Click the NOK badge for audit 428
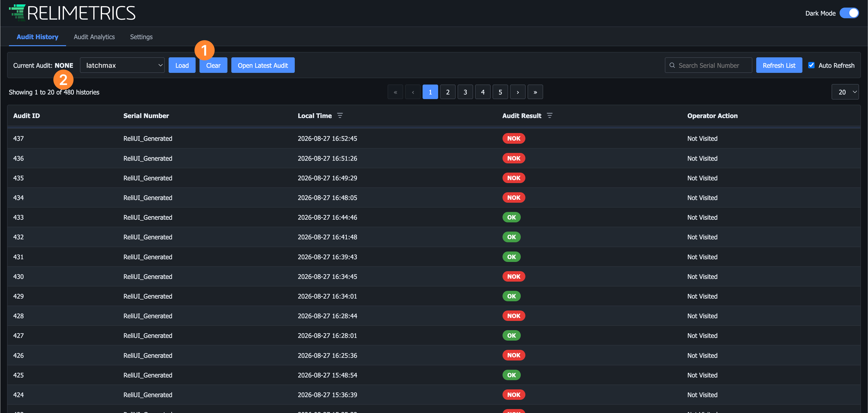The height and width of the screenshot is (413, 868). 514,316
